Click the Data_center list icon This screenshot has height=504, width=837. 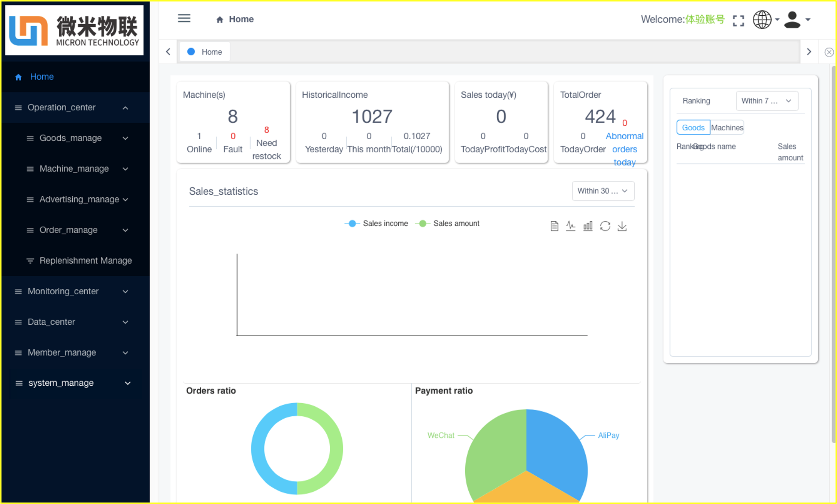[x=18, y=322]
